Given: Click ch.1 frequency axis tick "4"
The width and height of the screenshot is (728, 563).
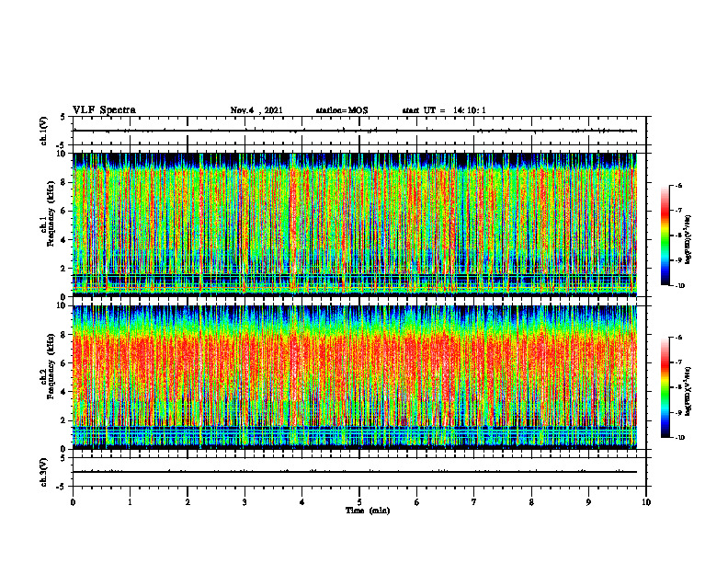Looking at the screenshot, I should (x=63, y=240).
